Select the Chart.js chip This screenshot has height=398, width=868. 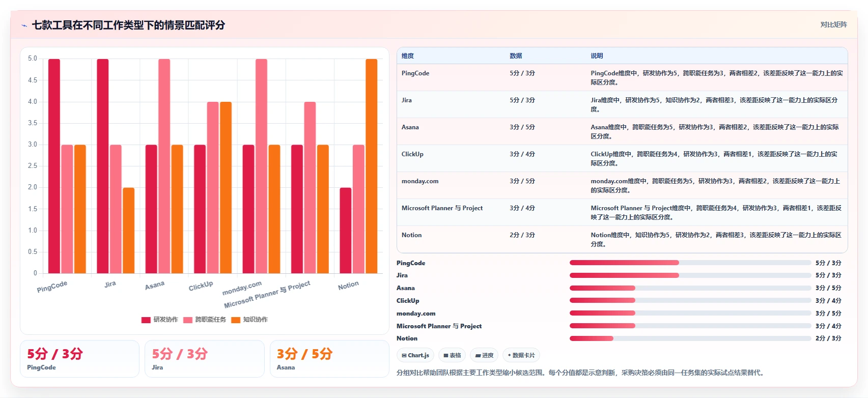415,355
